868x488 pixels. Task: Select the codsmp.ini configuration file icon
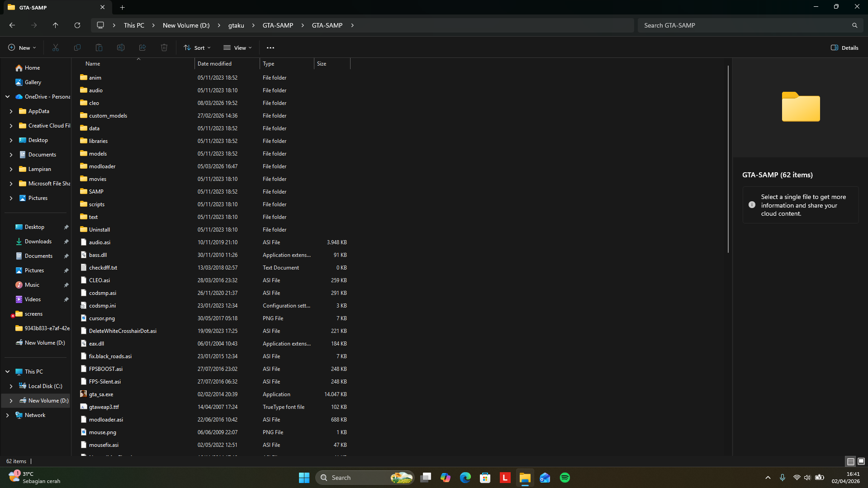[x=84, y=306]
